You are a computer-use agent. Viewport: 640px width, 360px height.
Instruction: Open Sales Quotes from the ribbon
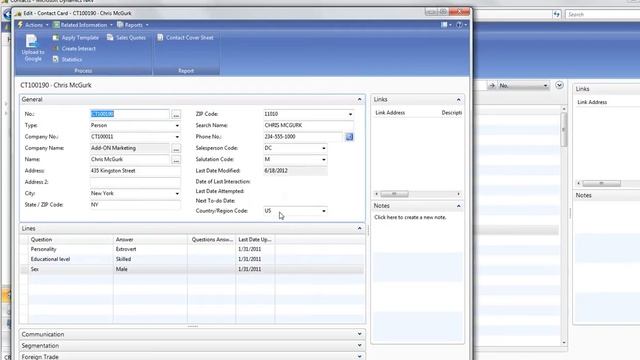click(x=126, y=38)
